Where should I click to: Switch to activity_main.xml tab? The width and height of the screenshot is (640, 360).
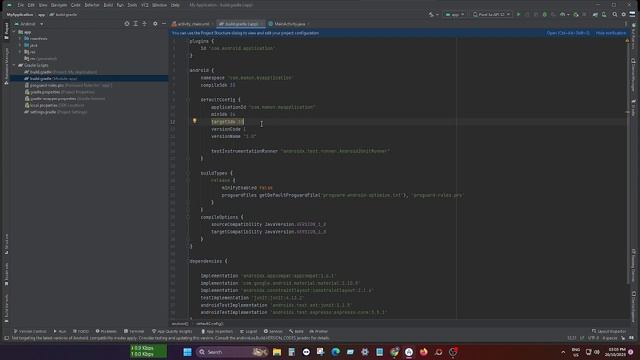click(191, 24)
